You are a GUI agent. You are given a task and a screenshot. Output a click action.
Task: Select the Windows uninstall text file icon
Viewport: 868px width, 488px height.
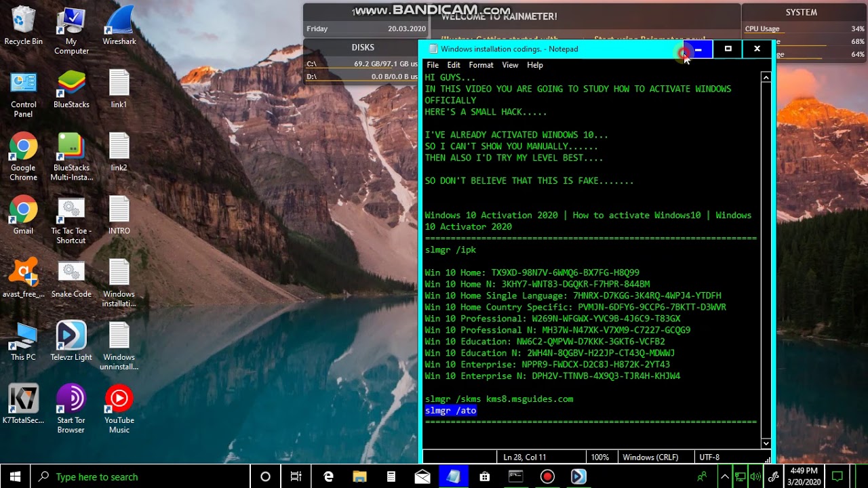(x=119, y=346)
